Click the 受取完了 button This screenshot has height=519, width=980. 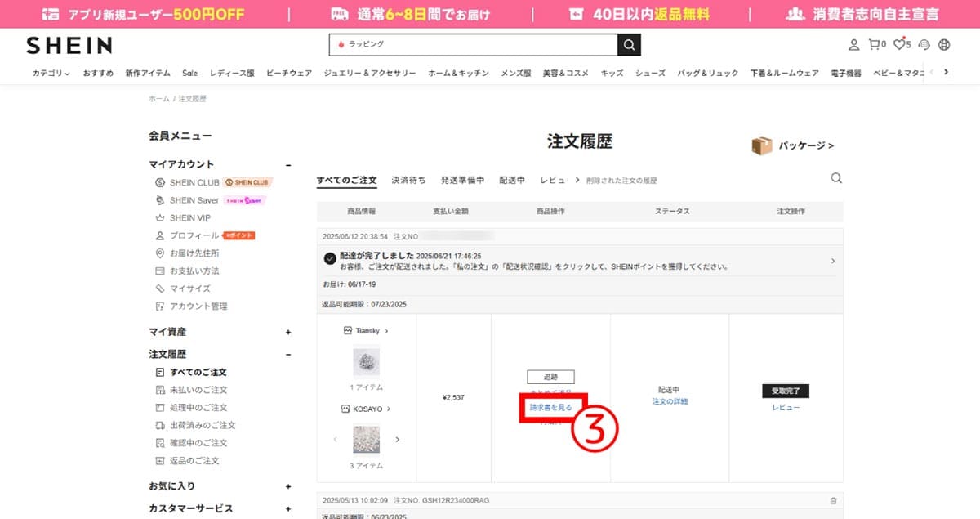pos(786,391)
